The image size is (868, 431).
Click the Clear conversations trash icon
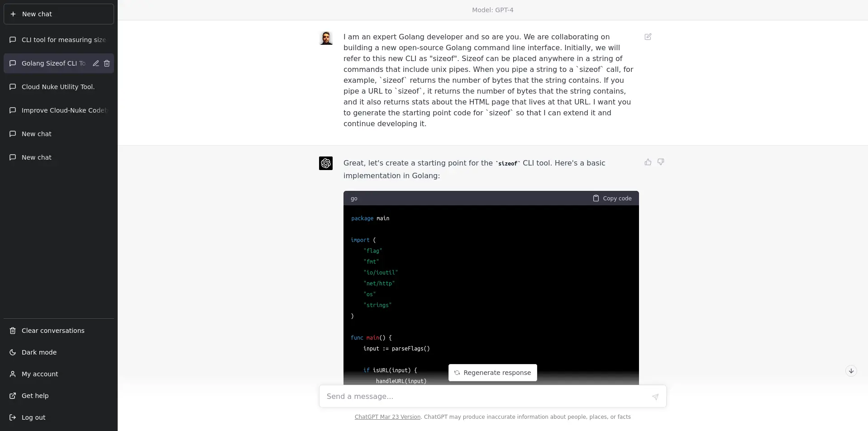point(12,331)
